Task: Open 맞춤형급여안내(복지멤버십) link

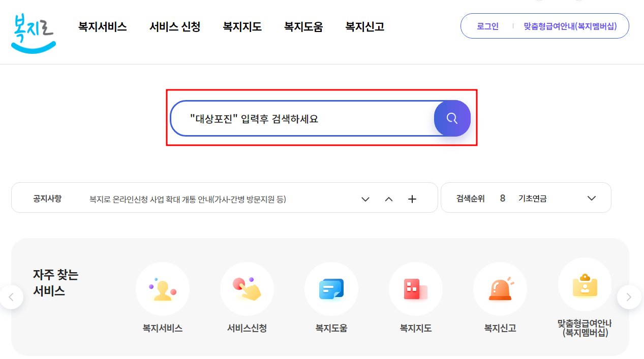Action: 569,26
